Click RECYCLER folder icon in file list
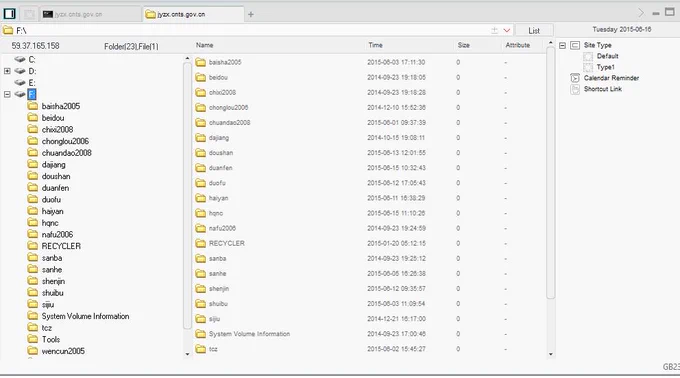 (x=200, y=243)
